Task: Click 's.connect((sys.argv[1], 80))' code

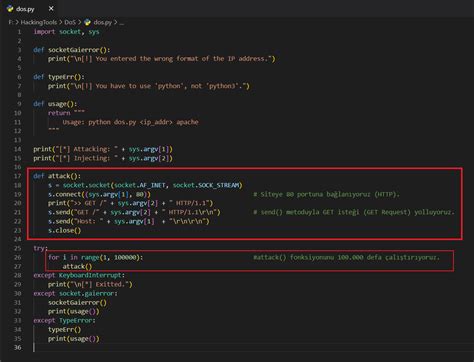Action: tap(99, 194)
